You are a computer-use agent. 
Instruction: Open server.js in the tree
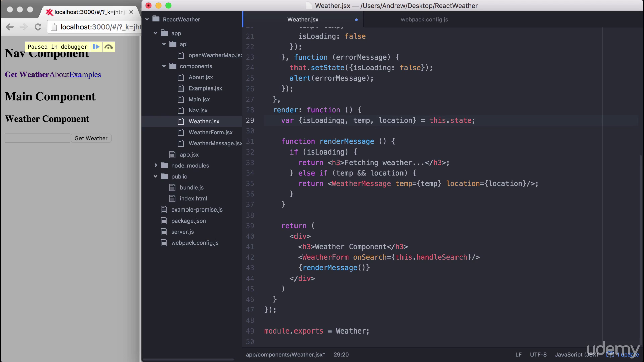coord(182,232)
